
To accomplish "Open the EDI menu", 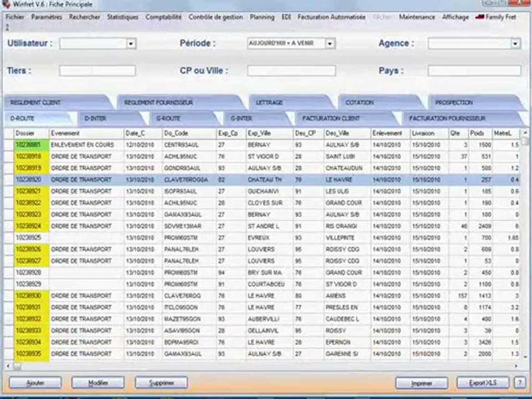I will pyautogui.click(x=286, y=17).
